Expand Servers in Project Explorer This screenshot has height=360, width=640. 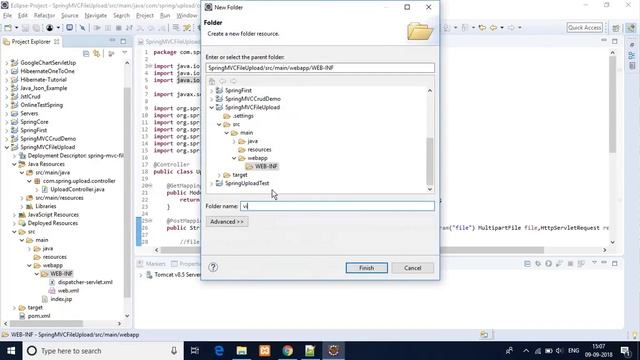point(7,113)
